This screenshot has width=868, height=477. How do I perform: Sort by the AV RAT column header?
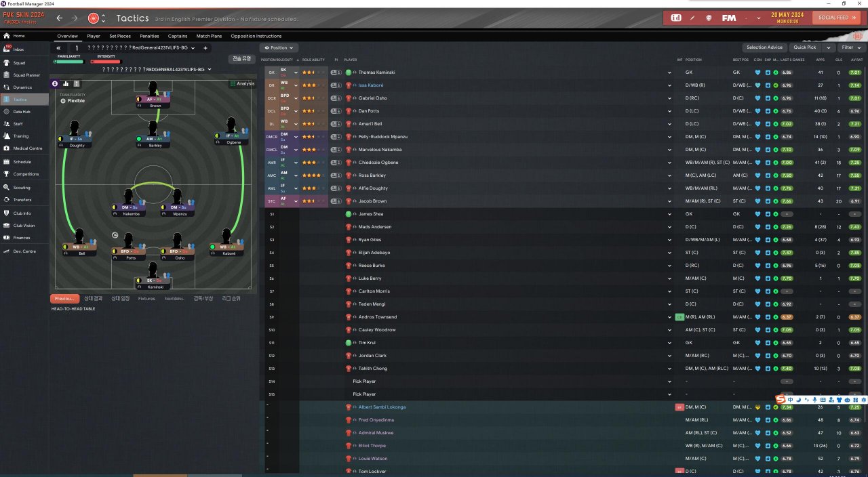(856, 60)
